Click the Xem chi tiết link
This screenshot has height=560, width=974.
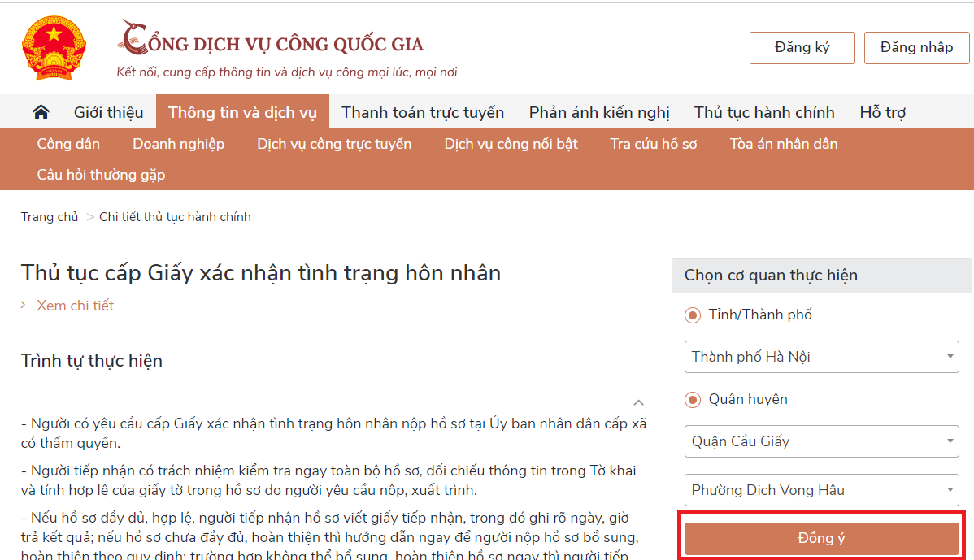click(x=75, y=306)
